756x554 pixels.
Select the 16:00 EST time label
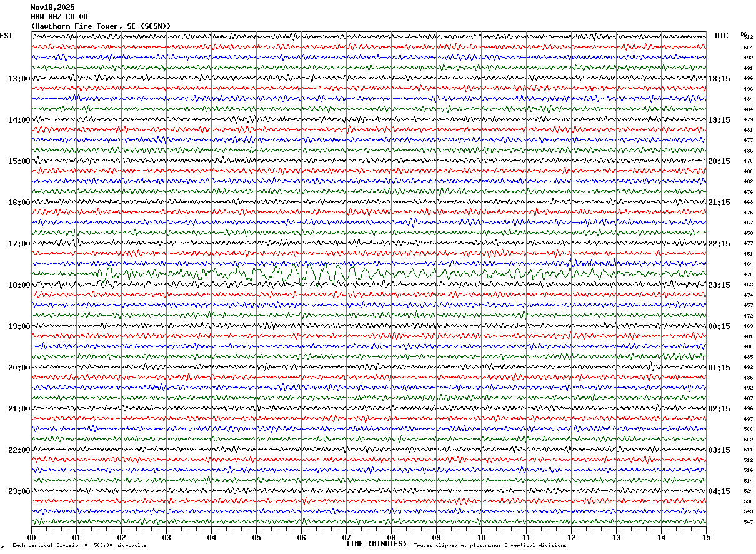pos(19,203)
